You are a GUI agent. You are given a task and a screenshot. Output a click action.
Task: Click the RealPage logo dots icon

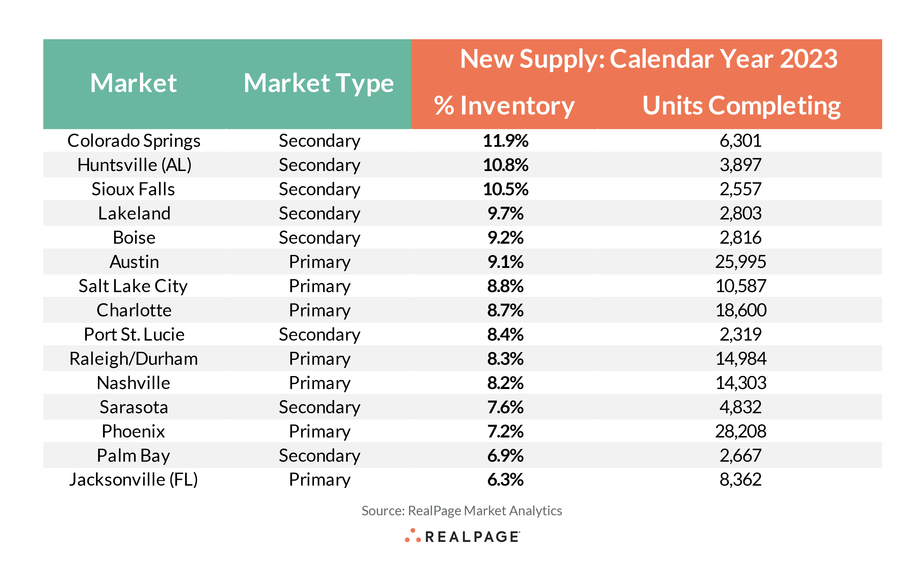click(x=412, y=536)
